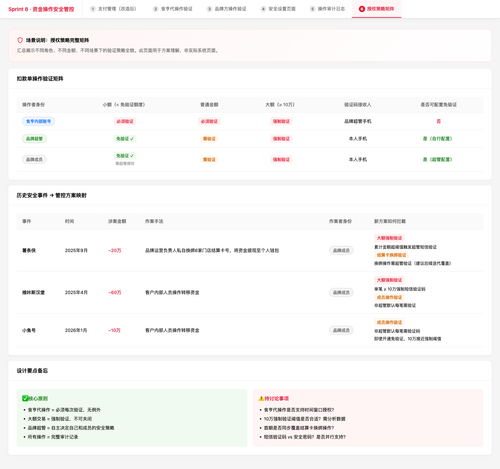Click the 成员操作验证 tag in the -10万 row
Screen dimensions: 500x469
point(389,322)
